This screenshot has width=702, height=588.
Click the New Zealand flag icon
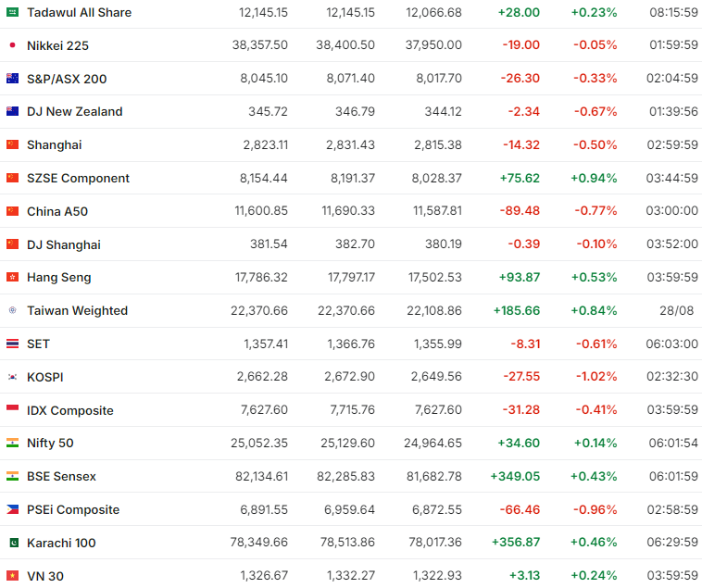point(12,112)
